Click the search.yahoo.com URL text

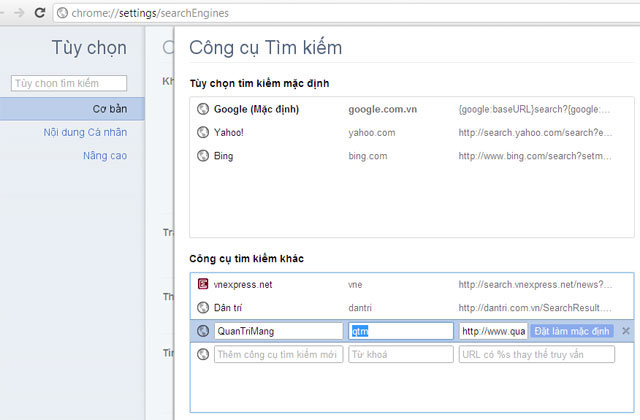(x=535, y=133)
